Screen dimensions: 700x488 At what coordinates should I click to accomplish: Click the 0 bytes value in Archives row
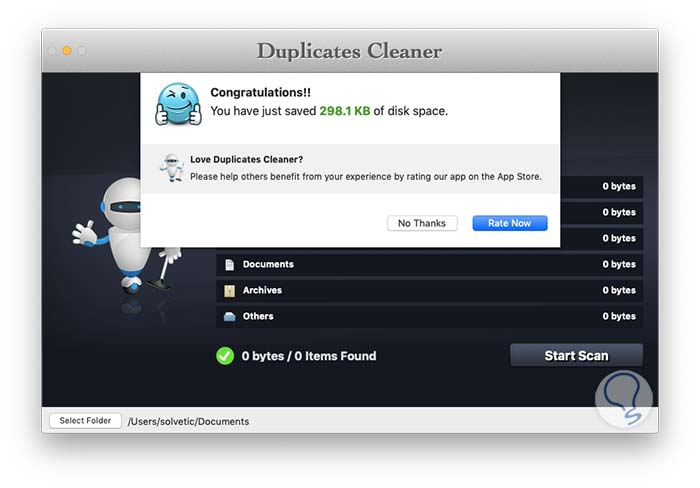[619, 290]
